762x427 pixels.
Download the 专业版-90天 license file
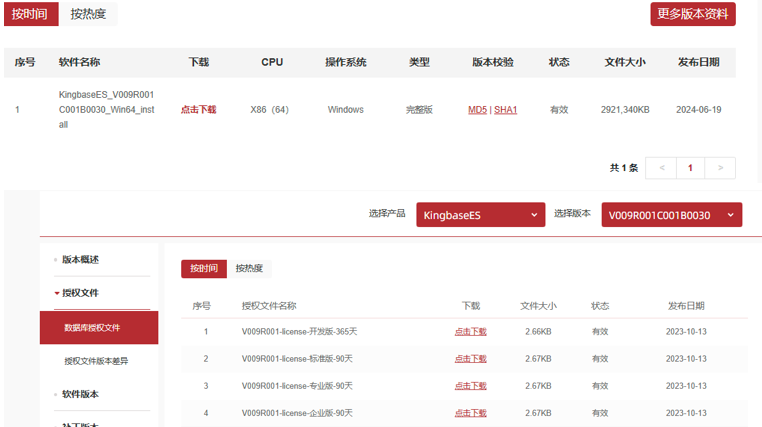[470, 386]
